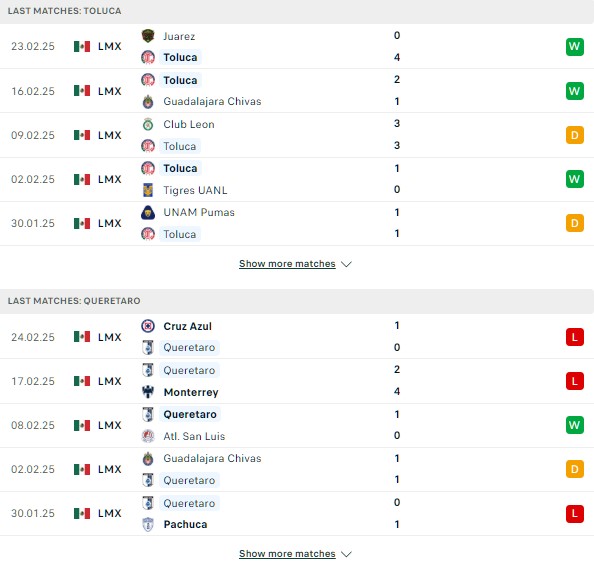The height and width of the screenshot is (571, 594).
Task: Open the 30.01.25 Queretaro vs Pachuca match row
Action: pyautogui.click(x=297, y=514)
